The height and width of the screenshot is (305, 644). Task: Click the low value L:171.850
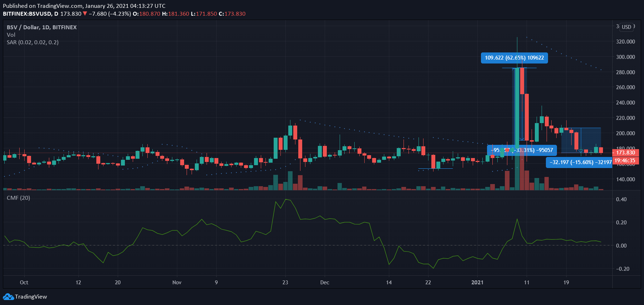coord(204,14)
